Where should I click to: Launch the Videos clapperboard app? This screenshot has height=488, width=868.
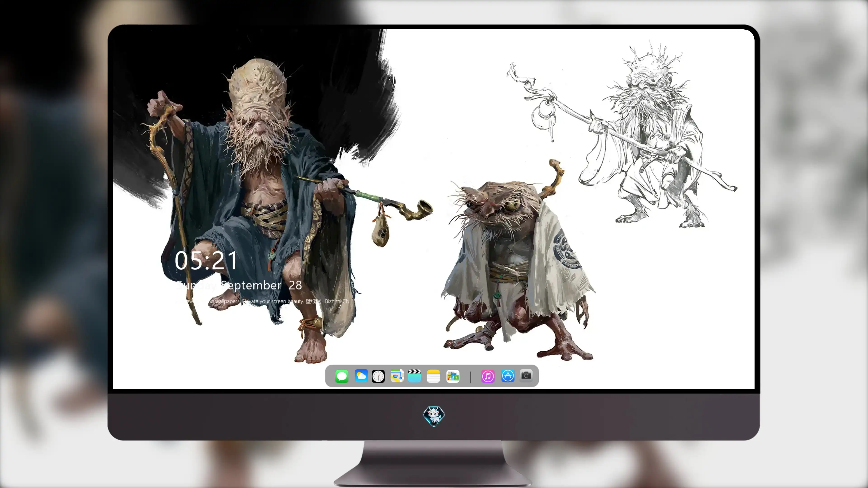415,376
